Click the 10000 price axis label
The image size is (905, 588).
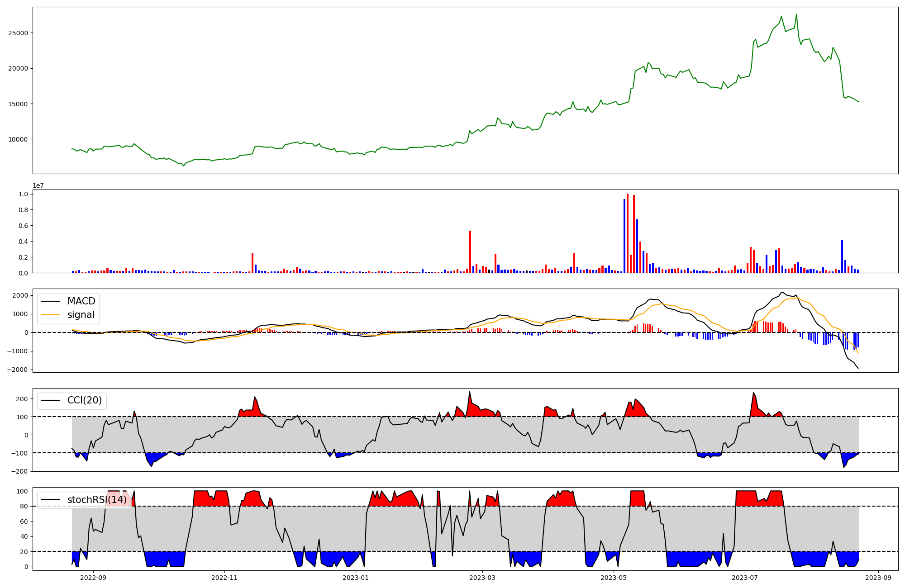click(x=18, y=139)
